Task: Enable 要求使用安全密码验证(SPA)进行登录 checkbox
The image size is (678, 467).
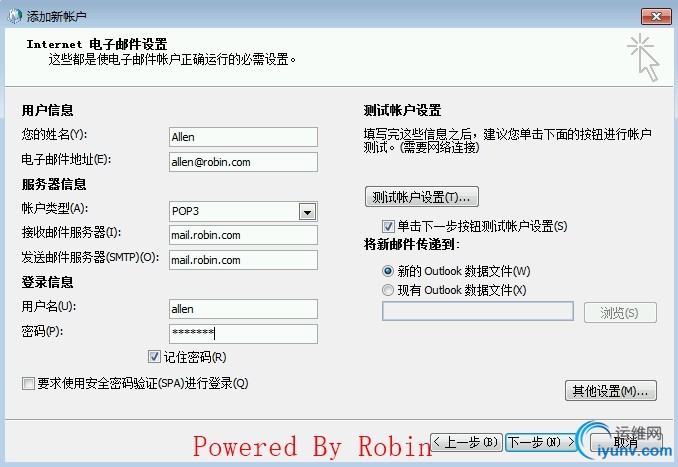Action: click(x=28, y=383)
